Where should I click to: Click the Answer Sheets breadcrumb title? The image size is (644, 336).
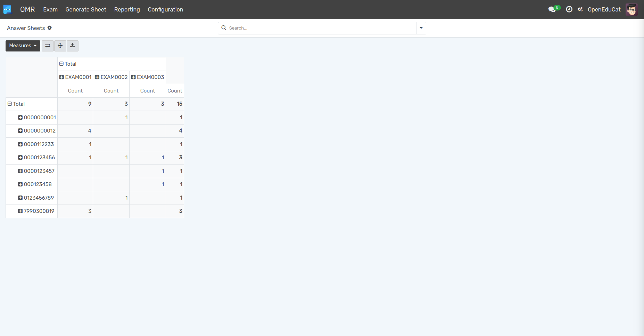pyautogui.click(x=26, y=28)
